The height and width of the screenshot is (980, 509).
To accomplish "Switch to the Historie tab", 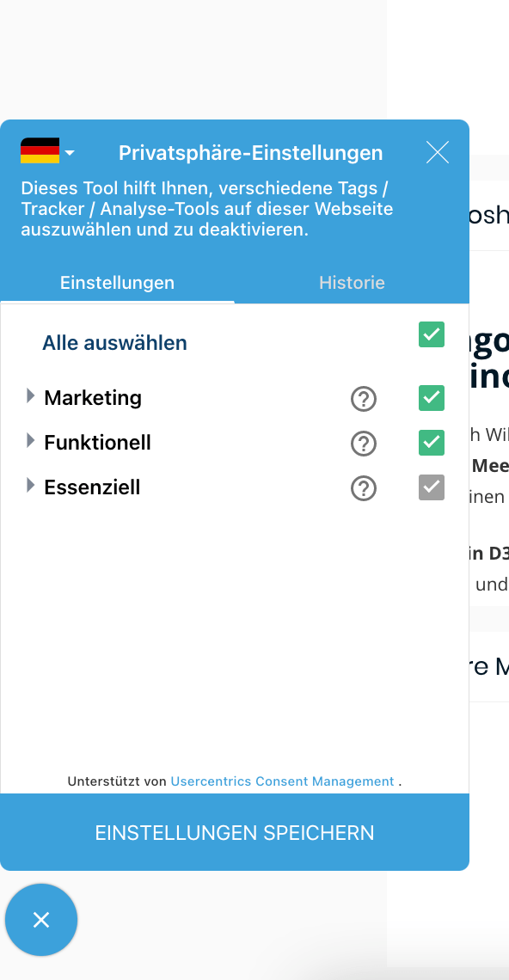I will point(352,282).
